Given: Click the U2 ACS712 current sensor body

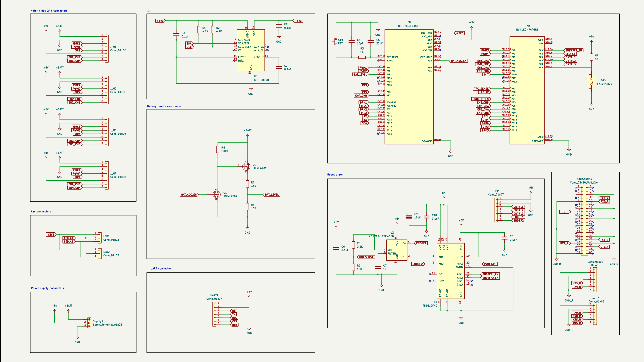Looking at the screenshot, I should [x=397, y=250].
